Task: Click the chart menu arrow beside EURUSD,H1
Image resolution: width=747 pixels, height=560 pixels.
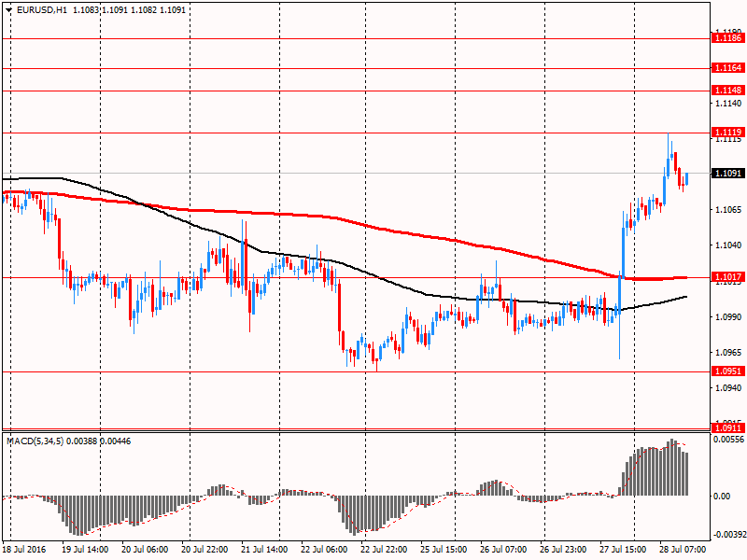Action: 8,10
